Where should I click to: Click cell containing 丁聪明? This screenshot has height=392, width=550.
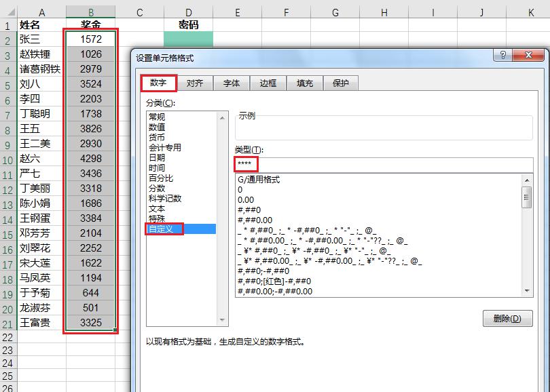41,114
